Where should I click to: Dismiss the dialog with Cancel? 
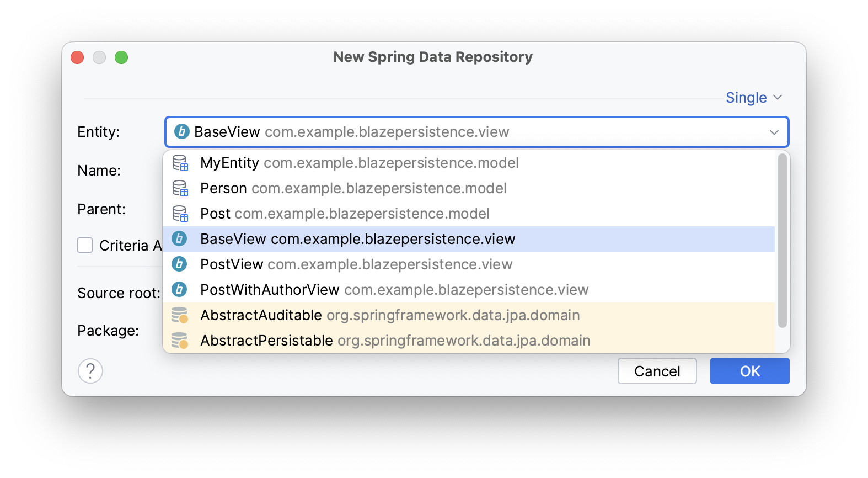coord(657,371)
